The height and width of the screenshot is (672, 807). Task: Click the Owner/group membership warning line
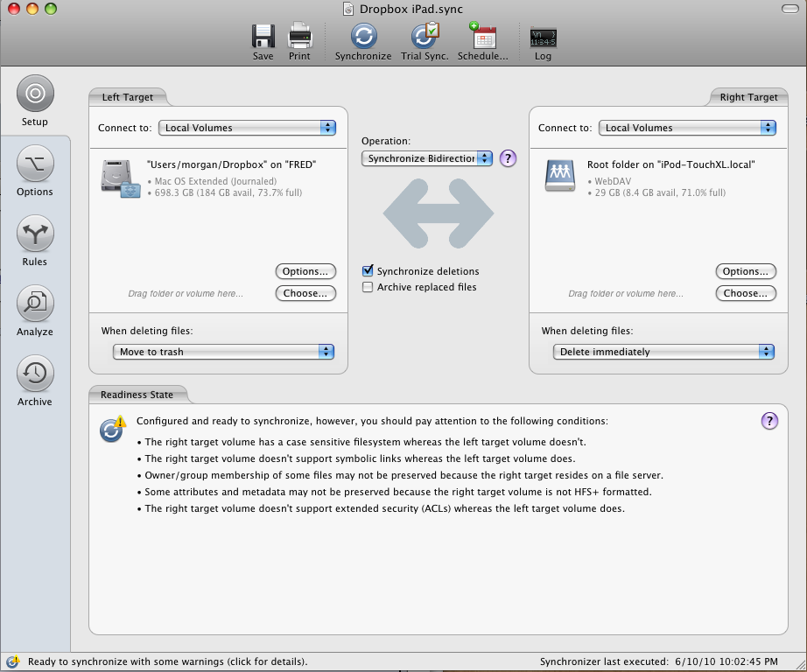(x=400, y=475)
